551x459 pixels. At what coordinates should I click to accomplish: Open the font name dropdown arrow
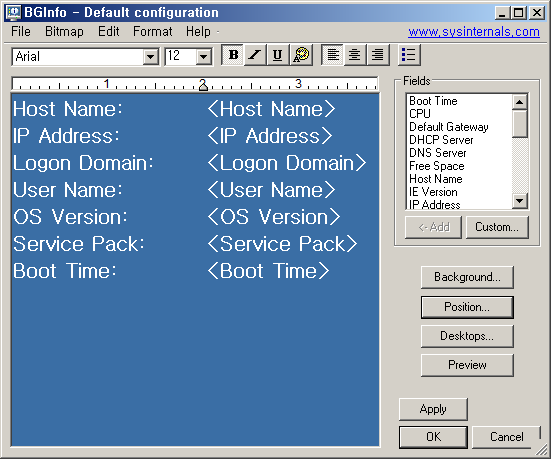150,56
